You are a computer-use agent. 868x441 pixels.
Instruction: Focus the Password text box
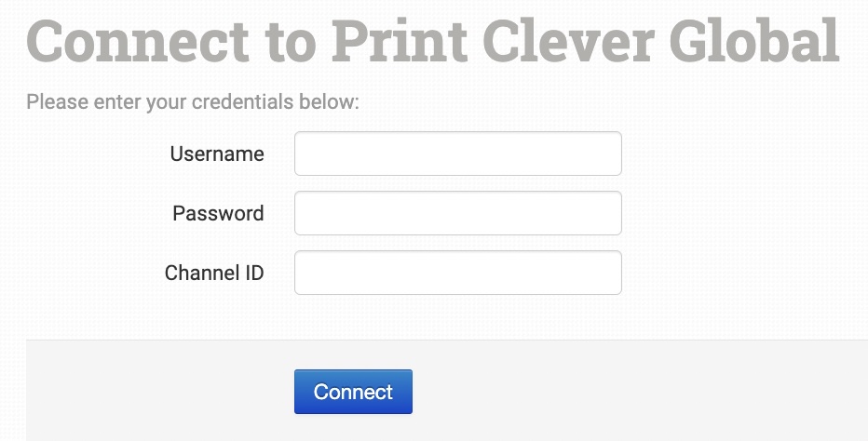click(457, 213)
